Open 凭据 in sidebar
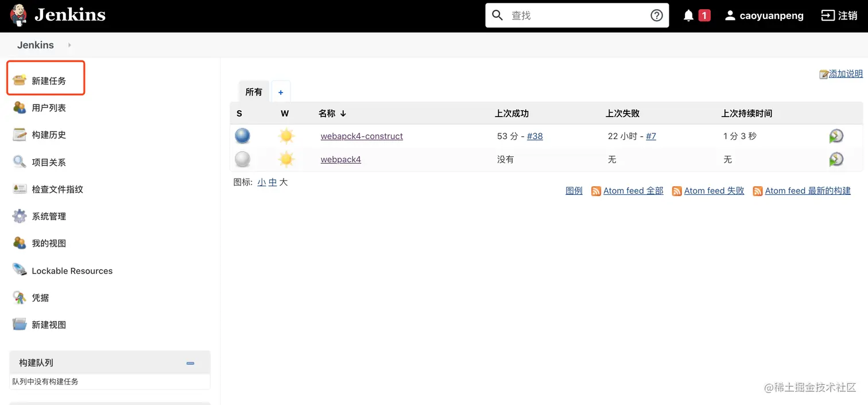Image resolution: width=868 pixels, height=405 pixels. click(x=40, y=298)
